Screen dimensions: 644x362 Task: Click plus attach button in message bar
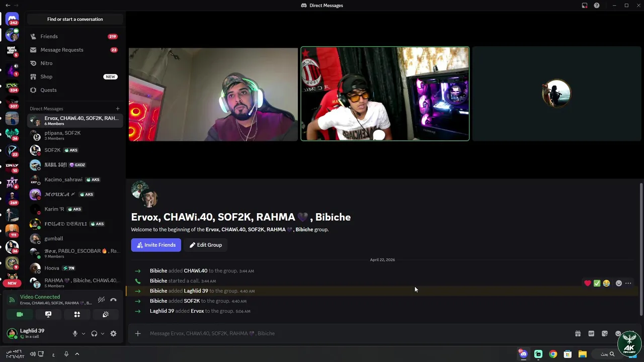(138, 333)
